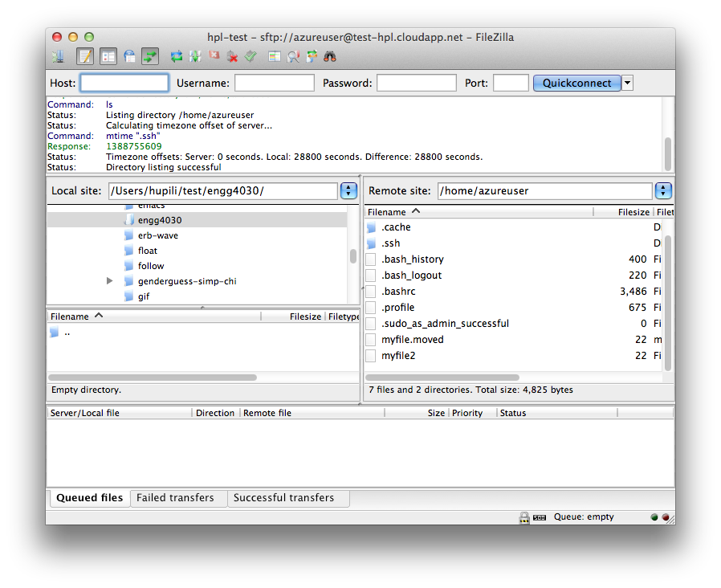This screenshot has width=721, height=588.
Task: Sort remote list by Filename header
Action: pos(479,212)
